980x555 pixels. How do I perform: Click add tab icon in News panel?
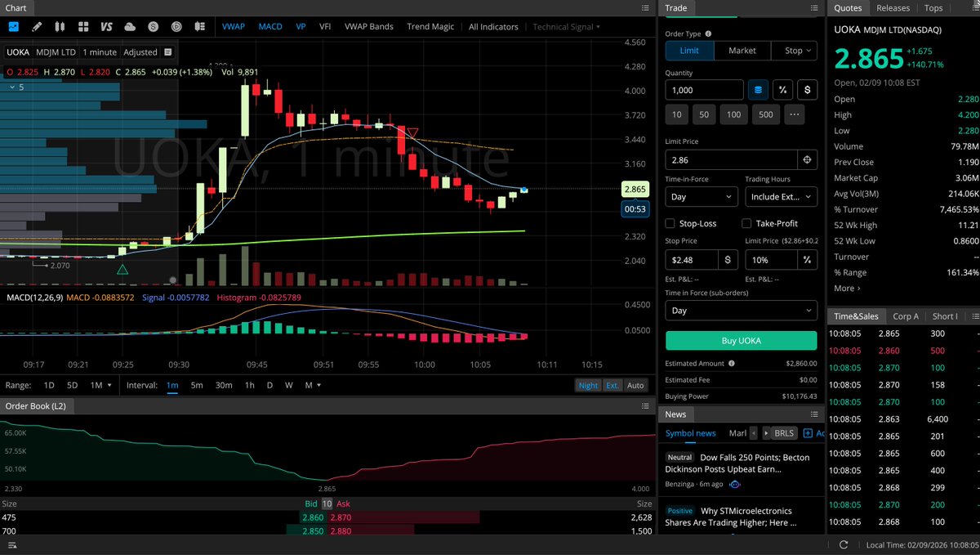point(808,433)
